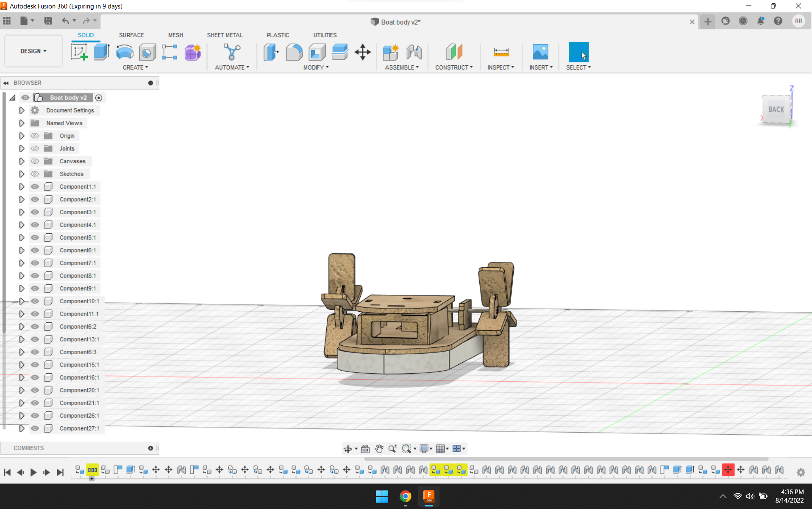Switch to the SURFACE tab

[x=131, y=35]
